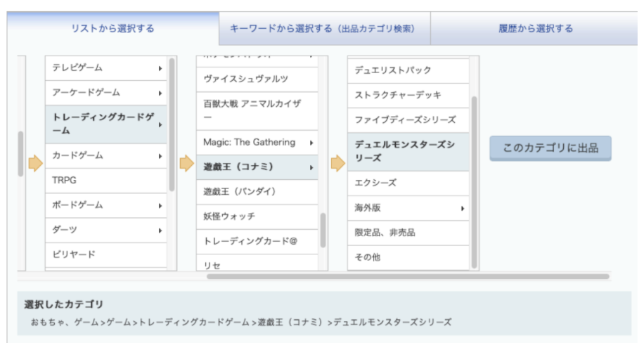Select TRPG category
The width and height of the screenshot is (644, 343).
(x=65, y=181)
